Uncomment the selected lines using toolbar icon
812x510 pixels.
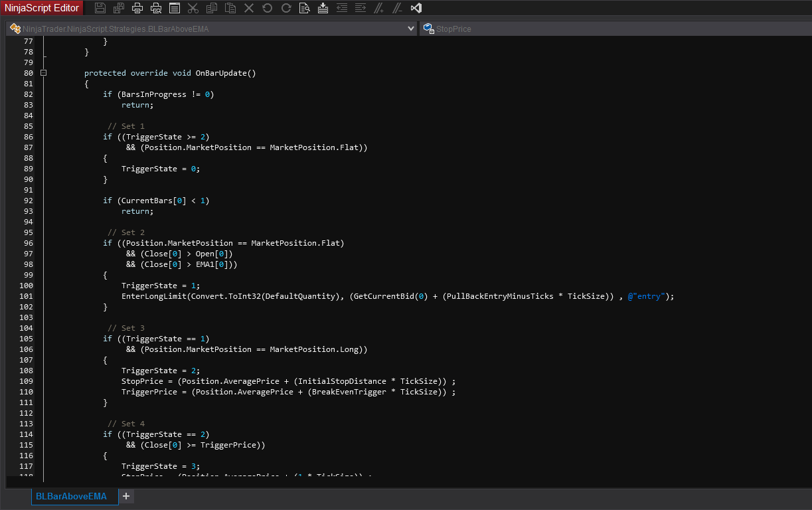point(397,8)
